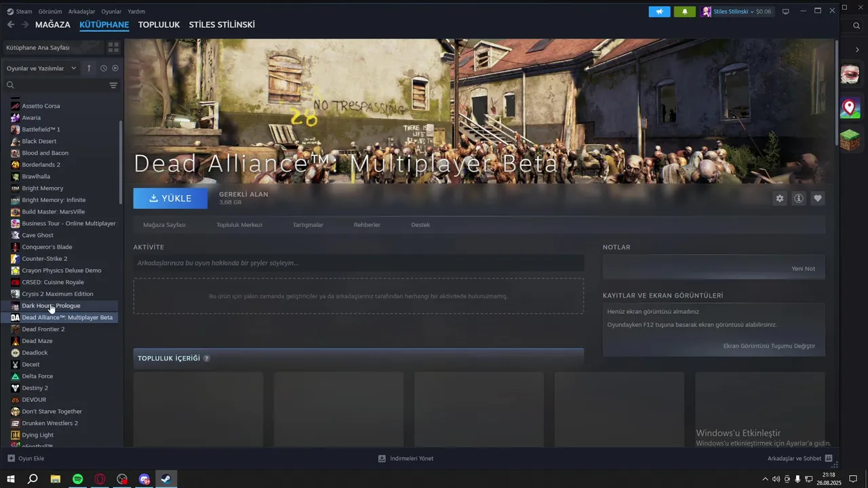Screen dimensions: 868x488
Task: Add Dead Alliance to favorites heart
Action: 818,199
